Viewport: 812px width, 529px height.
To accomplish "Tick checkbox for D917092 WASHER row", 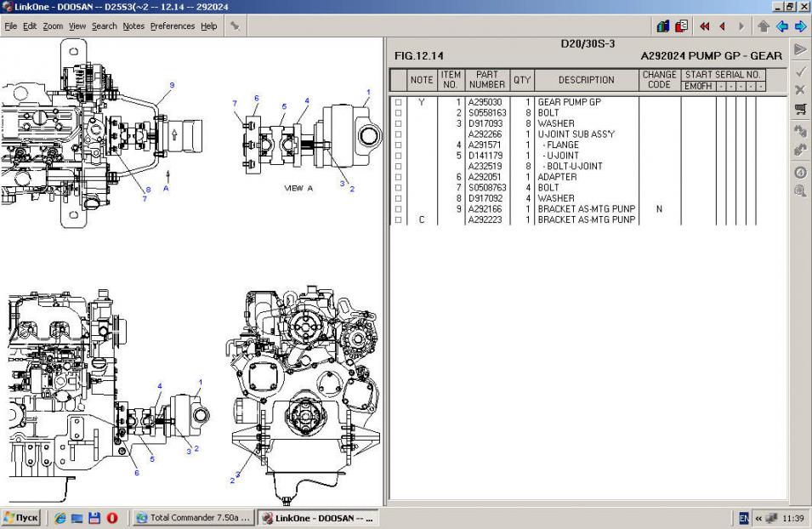I will (x=398, y=198).
